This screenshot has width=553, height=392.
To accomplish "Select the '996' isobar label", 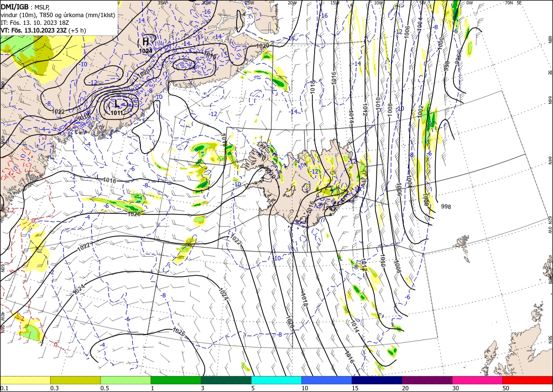I will (x=457, y=59).
